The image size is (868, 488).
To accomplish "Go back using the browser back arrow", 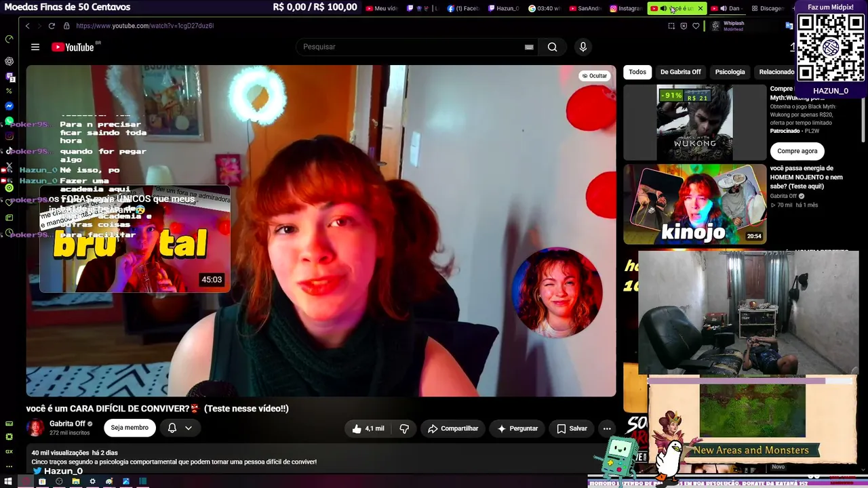I will (28, 26).
